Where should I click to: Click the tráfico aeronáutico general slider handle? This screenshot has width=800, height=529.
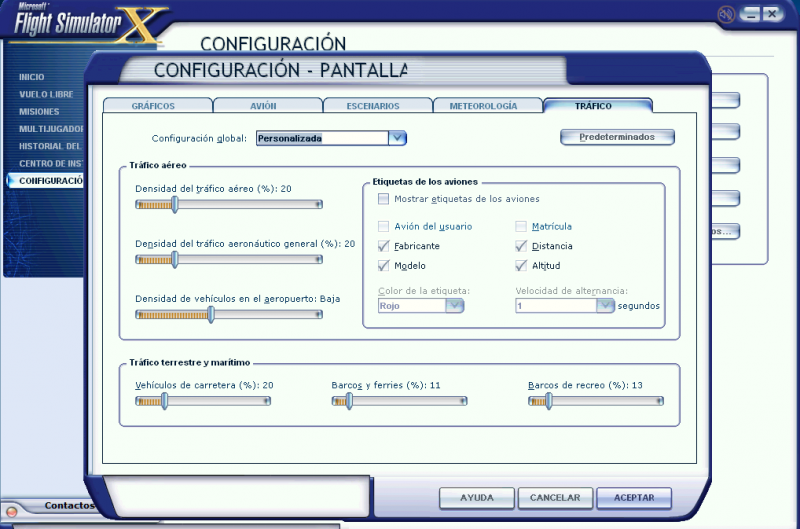tap(174, 260)
